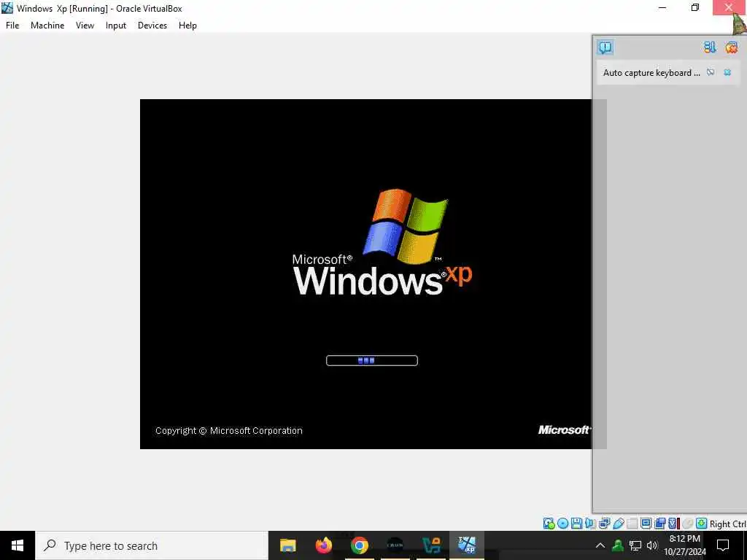
Task: Open the Windows Start menu
Action: coord(18,545)
